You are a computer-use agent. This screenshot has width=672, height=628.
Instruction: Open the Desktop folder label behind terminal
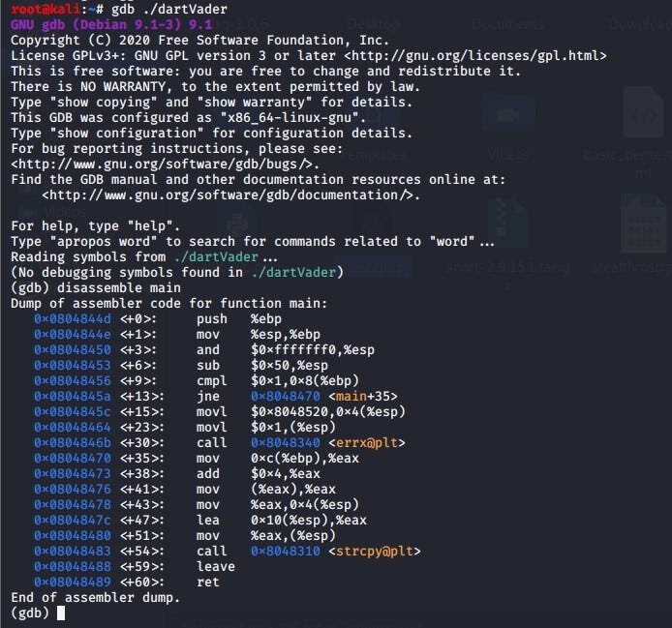pos(374,22)
